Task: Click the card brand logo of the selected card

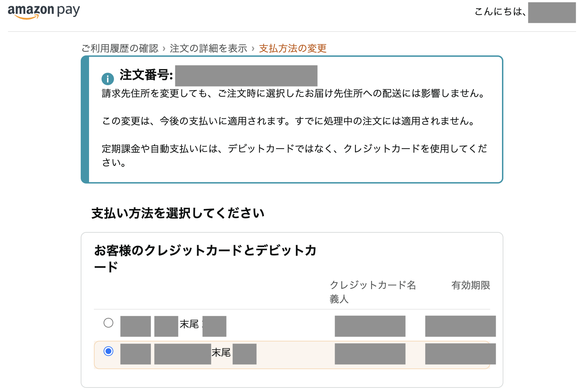Action: (x=135, y=354)
